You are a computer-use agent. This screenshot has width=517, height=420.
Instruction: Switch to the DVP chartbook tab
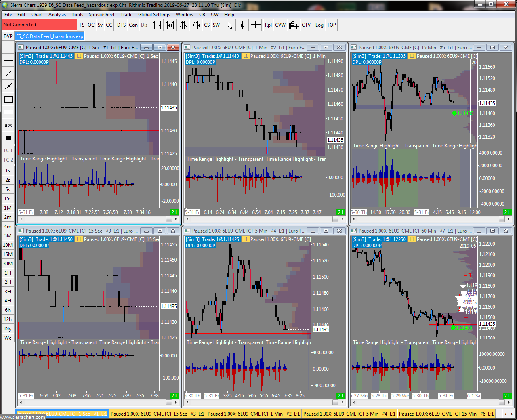click(x=8, y=36)
